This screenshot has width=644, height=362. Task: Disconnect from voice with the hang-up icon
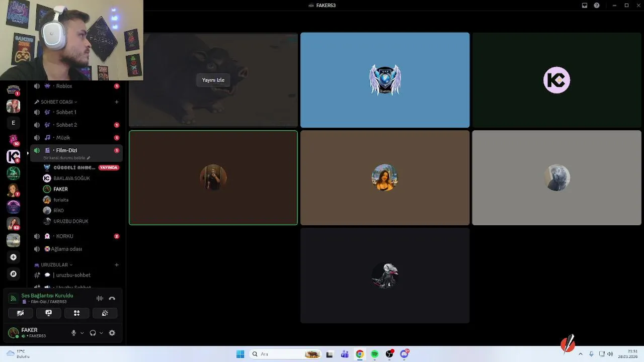[x=112, y=298]
